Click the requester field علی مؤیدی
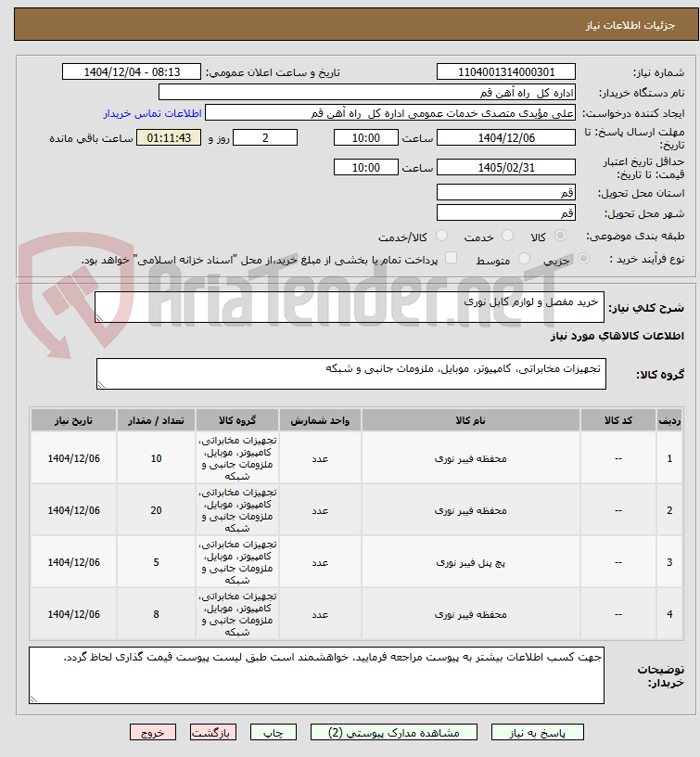This screenshot has height=757, width=700. pos(389,113)
